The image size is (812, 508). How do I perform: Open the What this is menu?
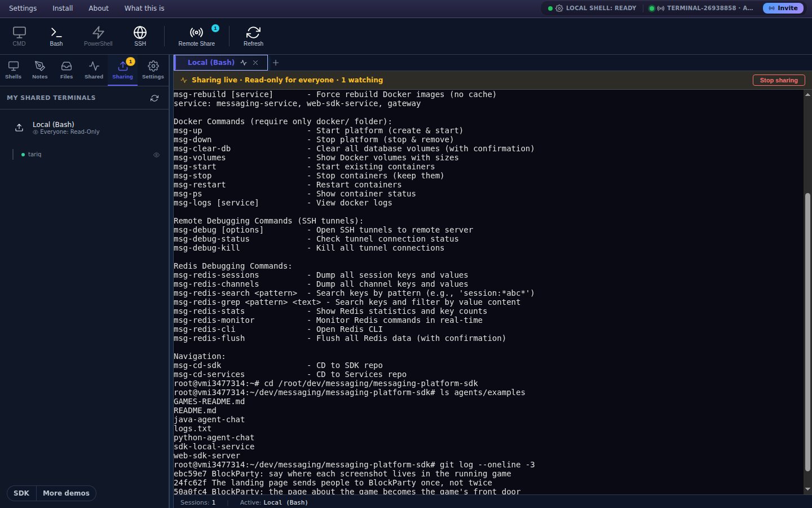pyautogui.click(x=144, y=8)
